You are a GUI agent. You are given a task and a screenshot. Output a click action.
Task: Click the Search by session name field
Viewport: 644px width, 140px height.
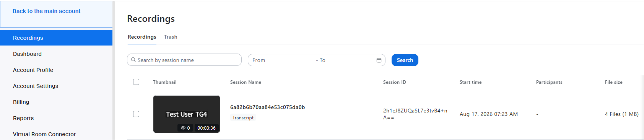[x=184, y=60]
